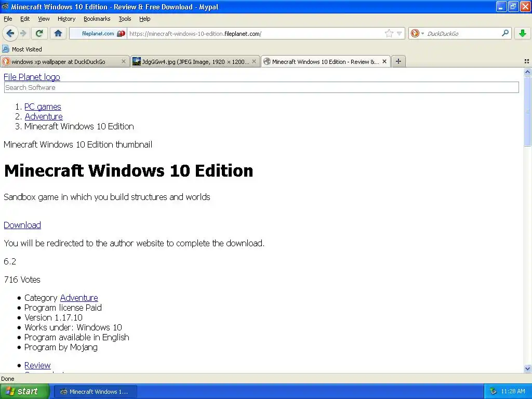
Task: Bookmark this page with the star icon
Action: (x=389, y=33)
